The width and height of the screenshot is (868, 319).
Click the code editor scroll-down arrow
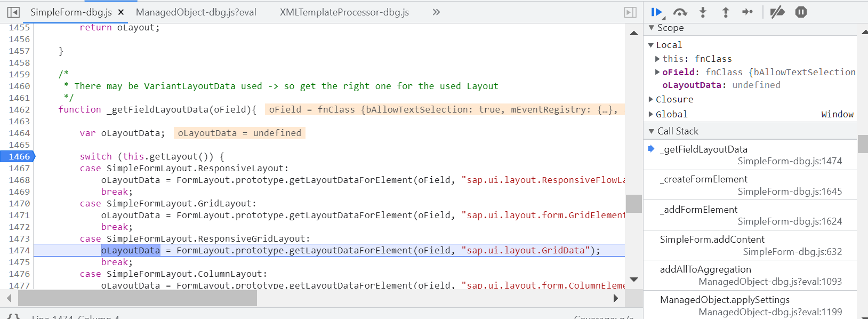(x=634, y=279)
